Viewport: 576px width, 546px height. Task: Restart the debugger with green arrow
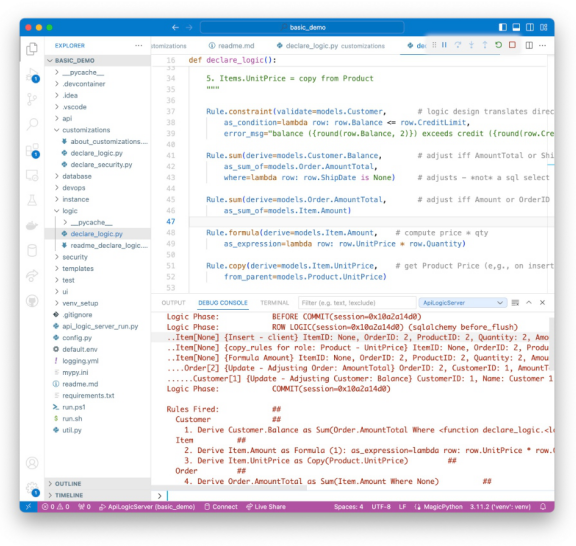pos(498,45)
